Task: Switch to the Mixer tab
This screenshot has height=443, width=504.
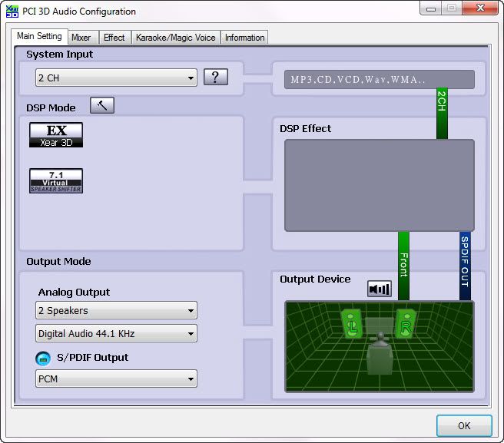Action: point(81,38)
